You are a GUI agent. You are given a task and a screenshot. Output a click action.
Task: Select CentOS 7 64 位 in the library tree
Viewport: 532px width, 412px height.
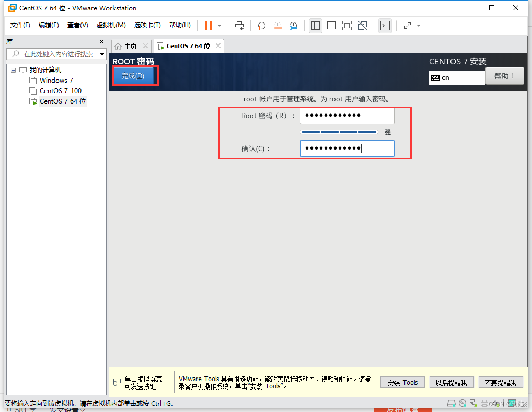[x=62, y=101]
